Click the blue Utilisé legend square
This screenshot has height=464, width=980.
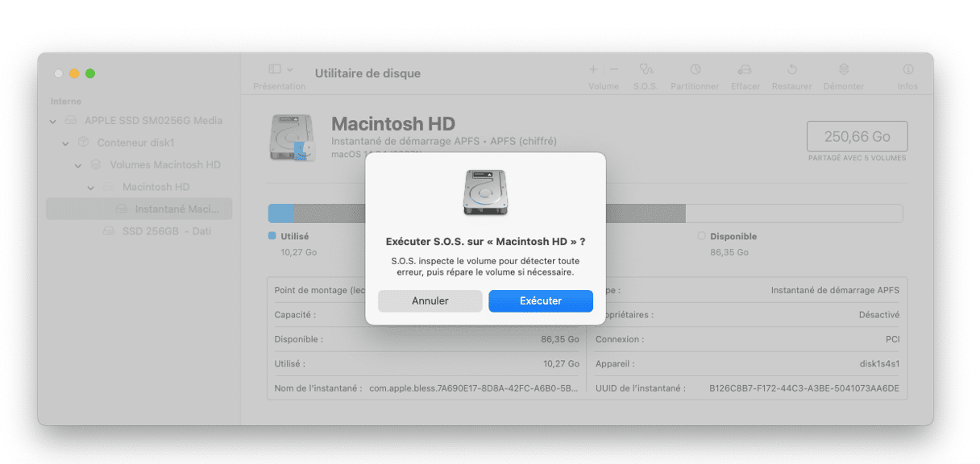[272, 236]
